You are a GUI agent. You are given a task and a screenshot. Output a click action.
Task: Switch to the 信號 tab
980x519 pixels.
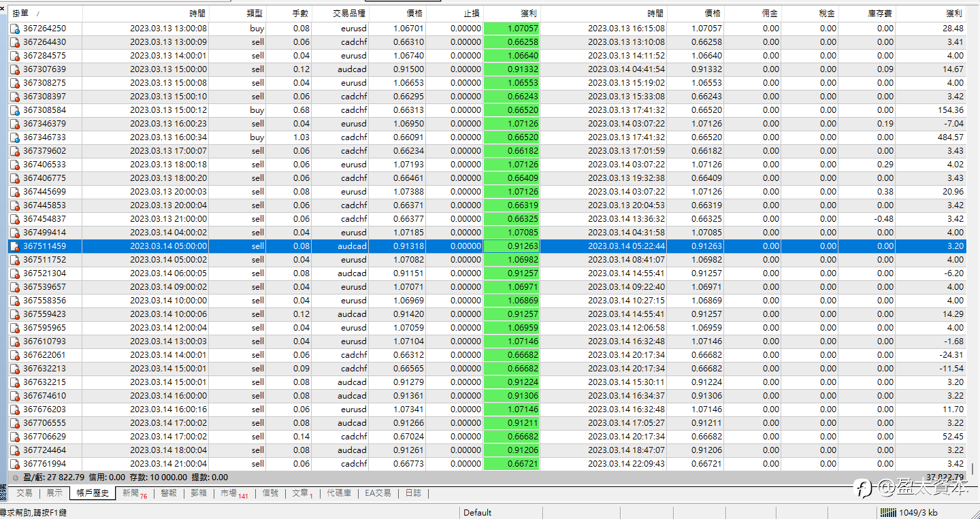[x=270, y=493]
